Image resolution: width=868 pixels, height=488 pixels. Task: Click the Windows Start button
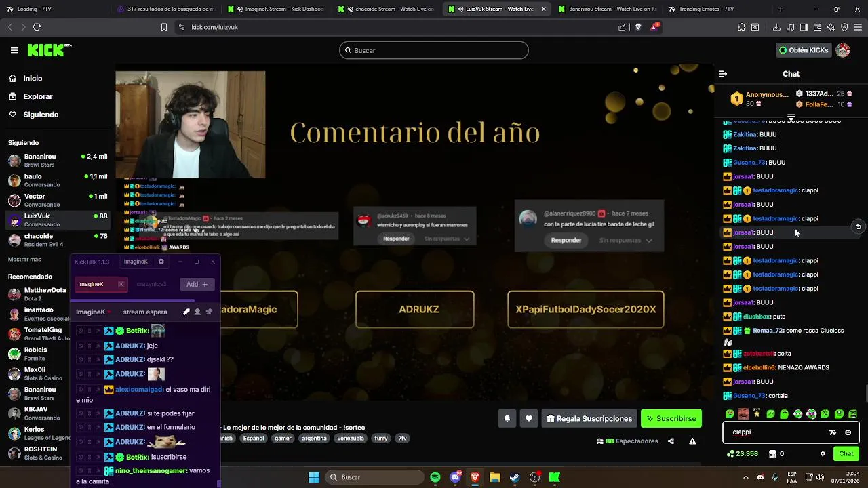coord(314,477)
